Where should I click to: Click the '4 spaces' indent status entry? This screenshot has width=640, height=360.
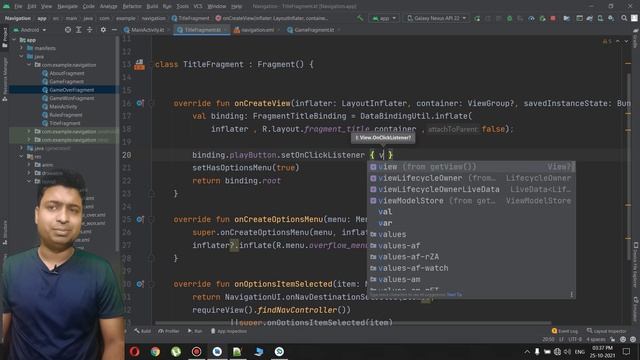click(596, 340)
